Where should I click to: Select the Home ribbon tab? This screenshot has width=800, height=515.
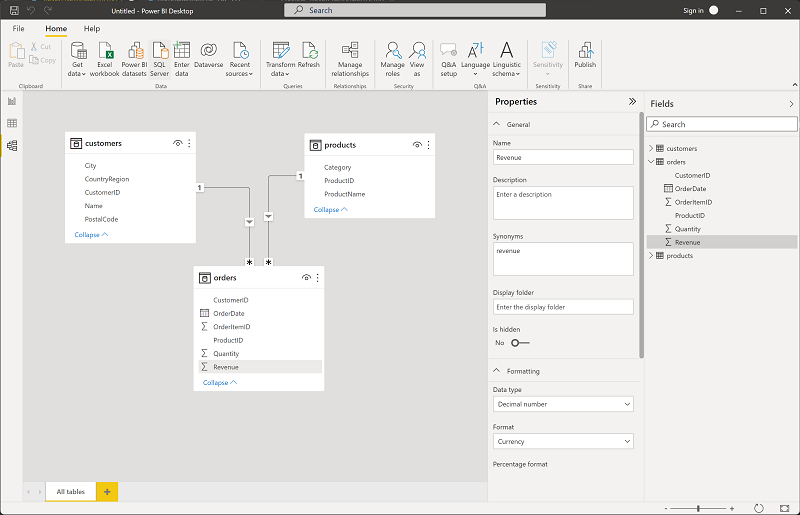pyautogui.click(x=56, y=29)
